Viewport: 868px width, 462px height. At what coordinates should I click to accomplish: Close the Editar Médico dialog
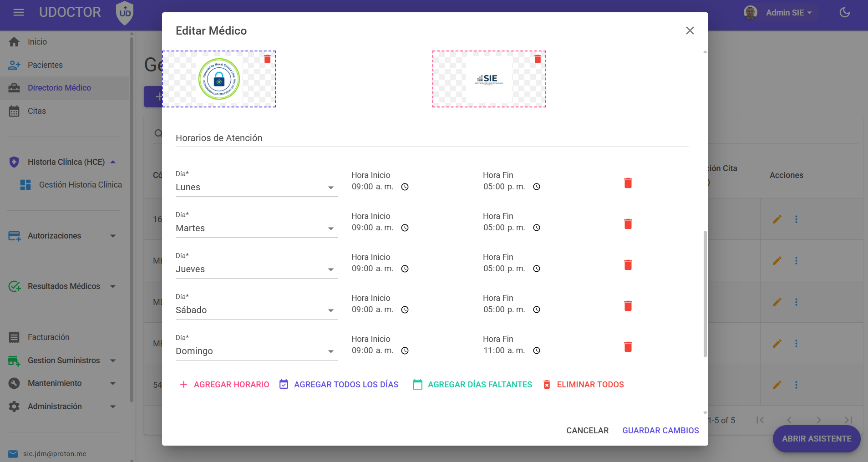(690, 30)
